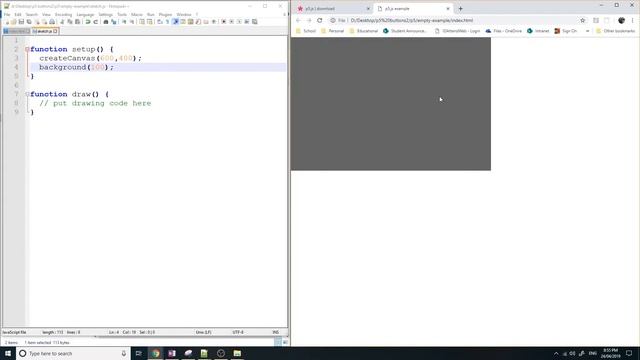Switch to the sketch.js editor tab
Screen dimensions: 640x360
point(44,31)
